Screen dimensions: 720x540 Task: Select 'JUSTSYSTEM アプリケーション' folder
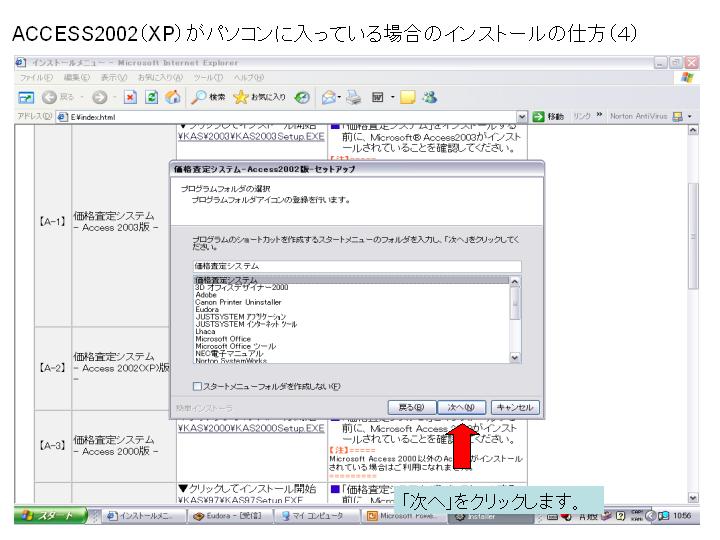pos(351,317)
